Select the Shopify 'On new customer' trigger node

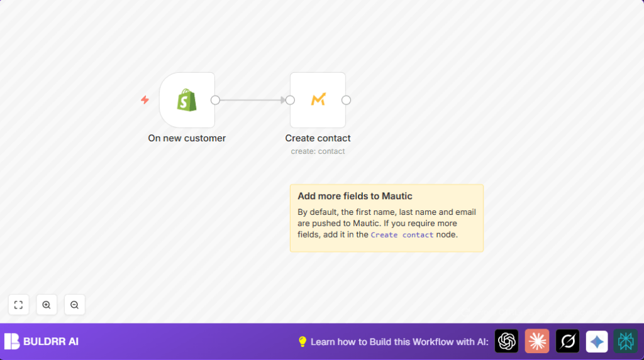(187, 100)
